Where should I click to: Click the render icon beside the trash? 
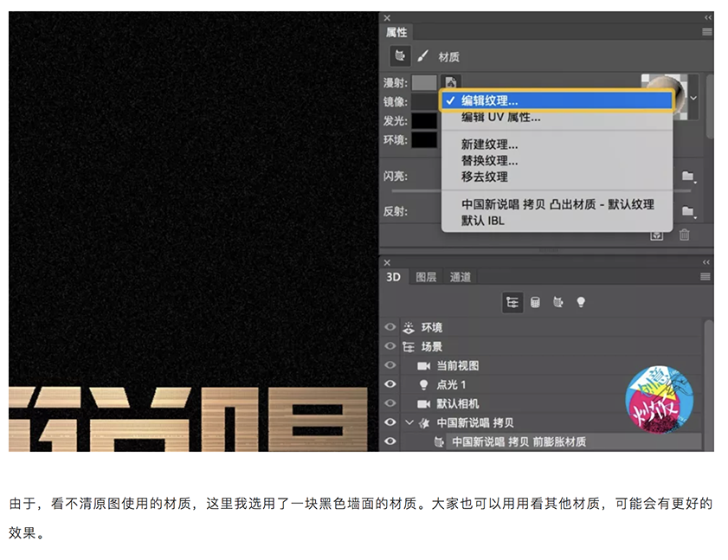tap(656, 235)
